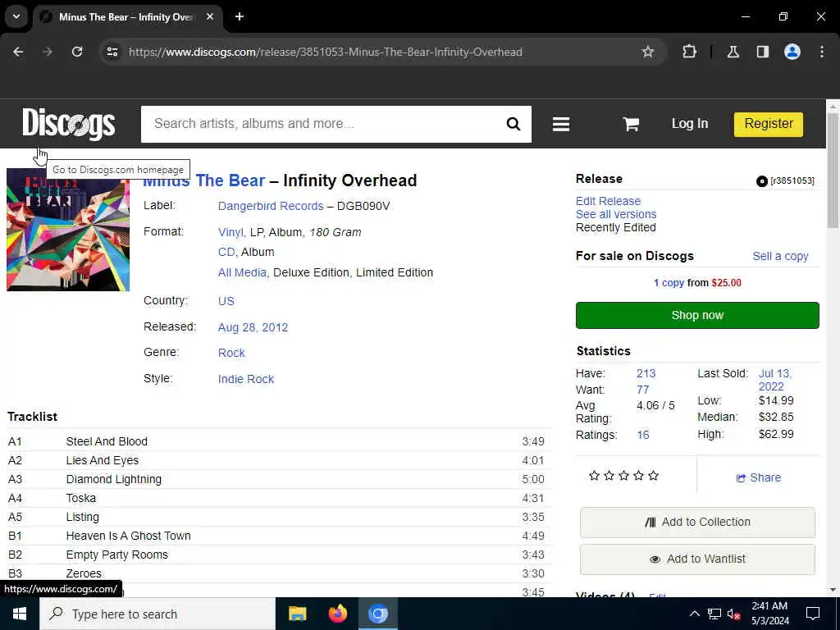840x630 pixels.
Task: Click the US country link
Action: (226, 301)
